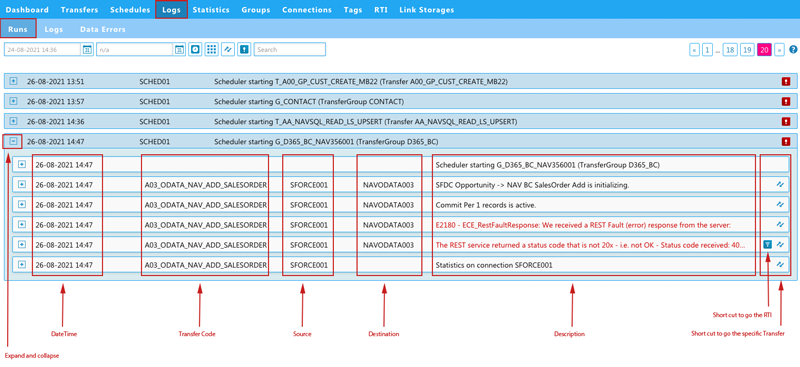Go to transfer from E2180 error row
Image resolution: width=800 pixels, height=367 pixels.
(x=780, y=225)
